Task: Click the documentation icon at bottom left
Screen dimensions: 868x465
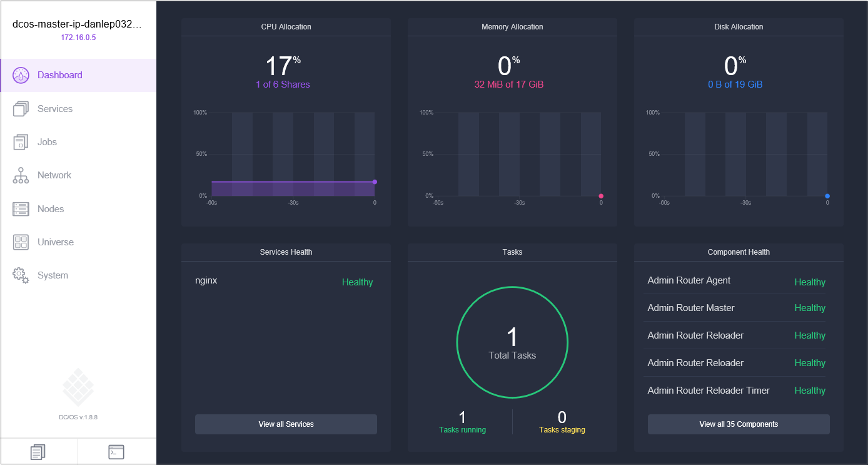Action: 38,451
